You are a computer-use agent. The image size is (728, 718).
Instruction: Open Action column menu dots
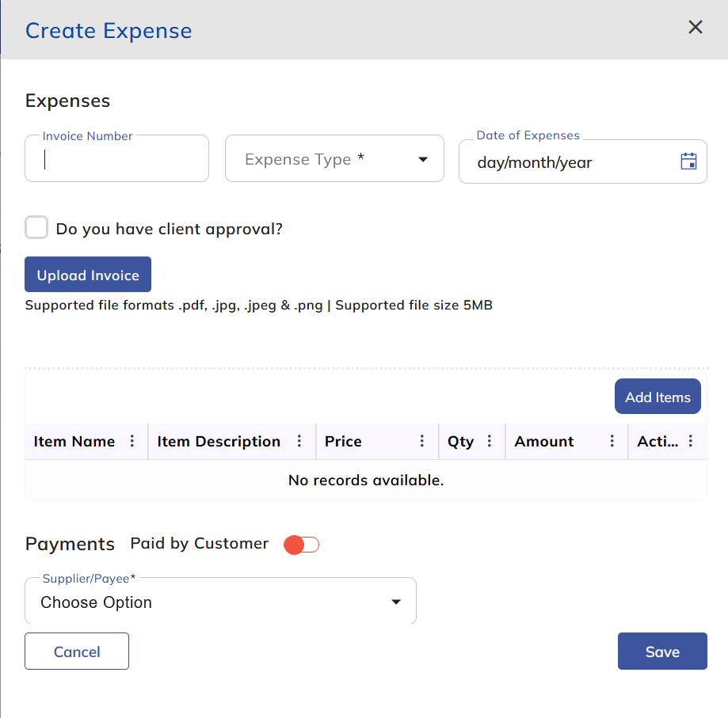click(x=691, y=442)
